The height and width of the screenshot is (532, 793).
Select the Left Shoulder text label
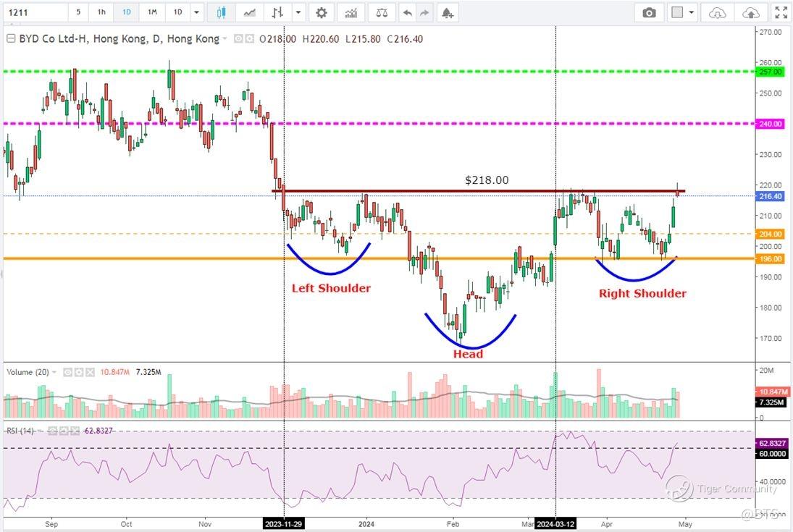click(x=331, y=288)
